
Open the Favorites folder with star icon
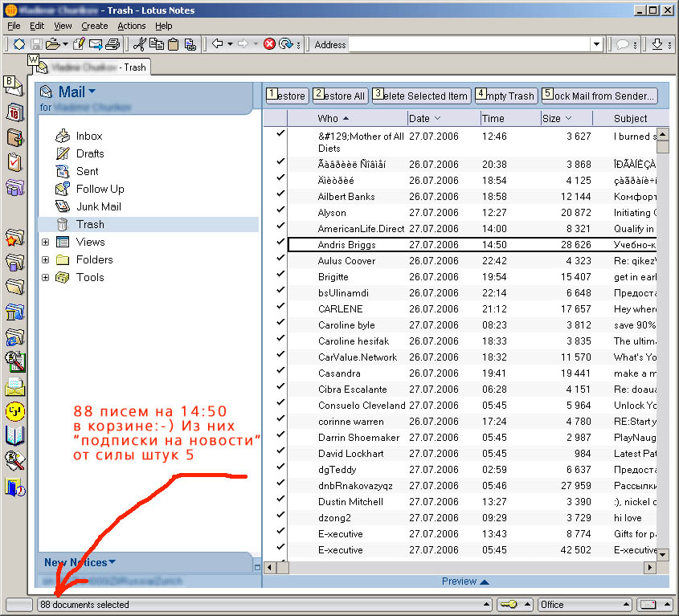tap(14, 237)
